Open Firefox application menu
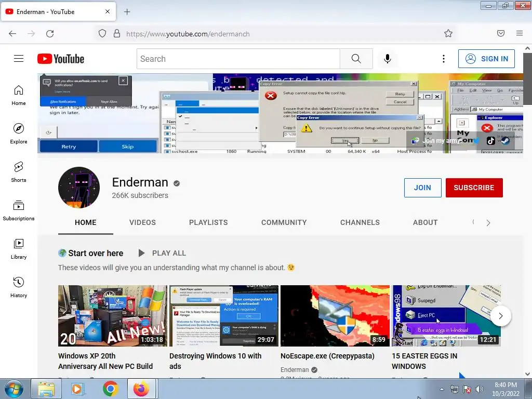 tap(520, 33)
